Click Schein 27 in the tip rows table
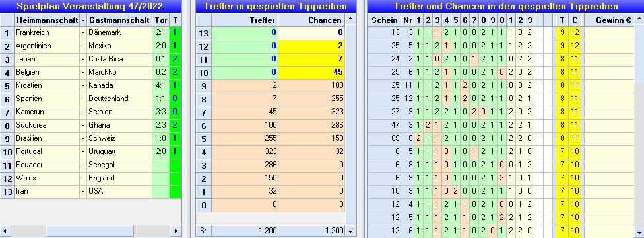The image size is (644, 238). 384,112
